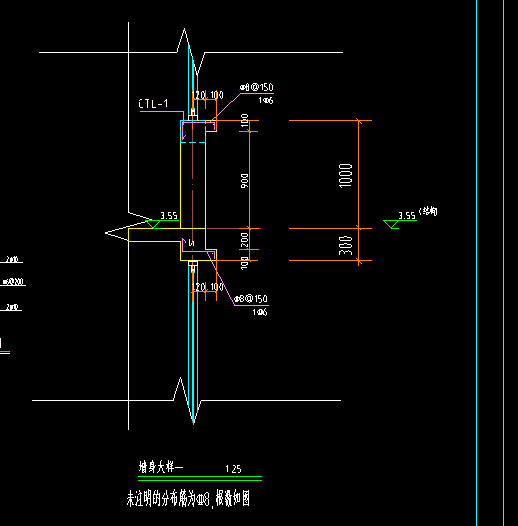Screen dimensions: 518x526
Task: Select the la anchorage label in beam
Action: pos(191,243)
